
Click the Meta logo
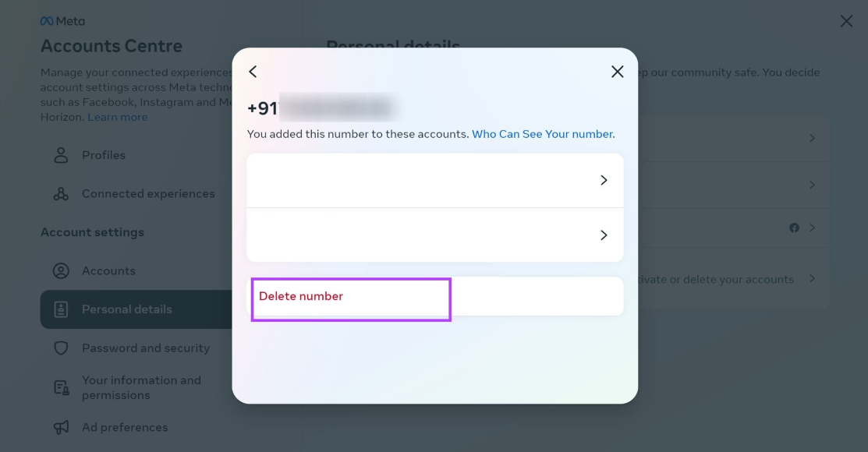tap(62, 21)
